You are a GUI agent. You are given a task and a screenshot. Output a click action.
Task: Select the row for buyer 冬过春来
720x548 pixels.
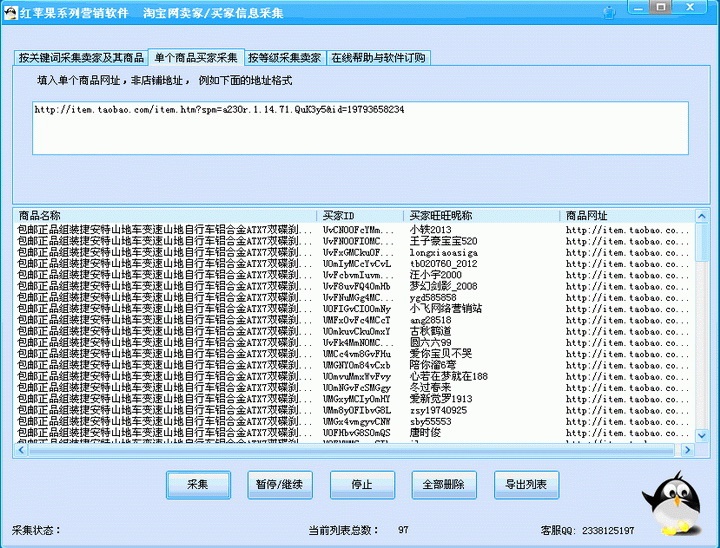tap(355, 388)
